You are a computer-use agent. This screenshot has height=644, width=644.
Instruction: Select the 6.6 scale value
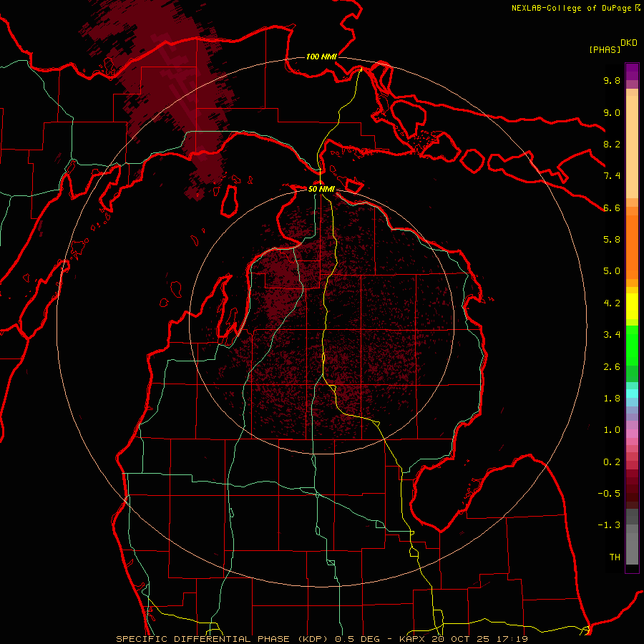[x=612, y=208]
